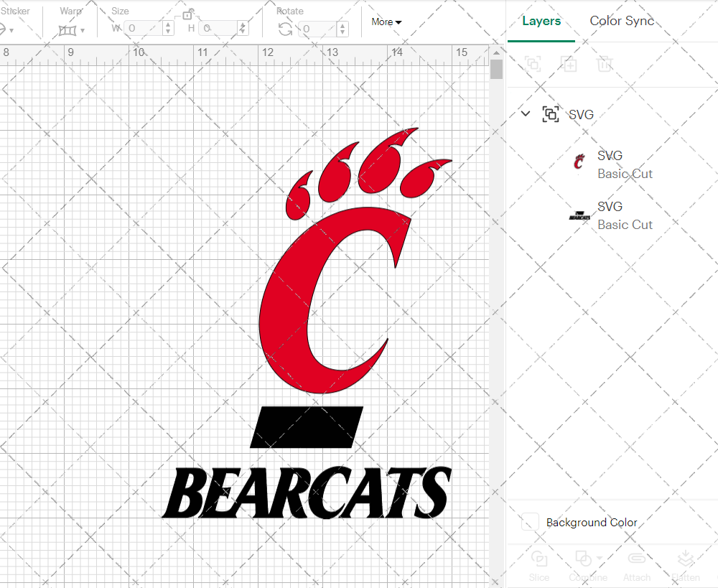The image size is (718, 588).
Task: Collapse the SVG layer group
Action: [x=525, y=113]
